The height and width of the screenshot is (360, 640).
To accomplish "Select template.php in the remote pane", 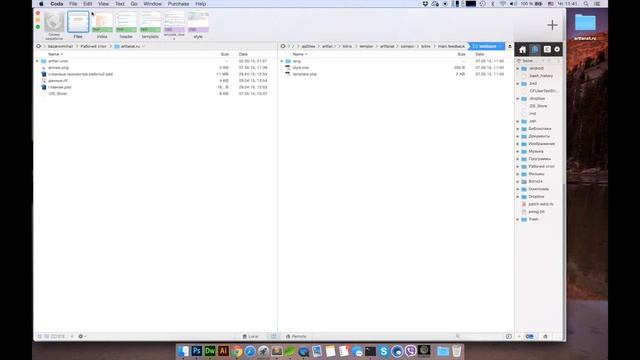I will point(304,74).
